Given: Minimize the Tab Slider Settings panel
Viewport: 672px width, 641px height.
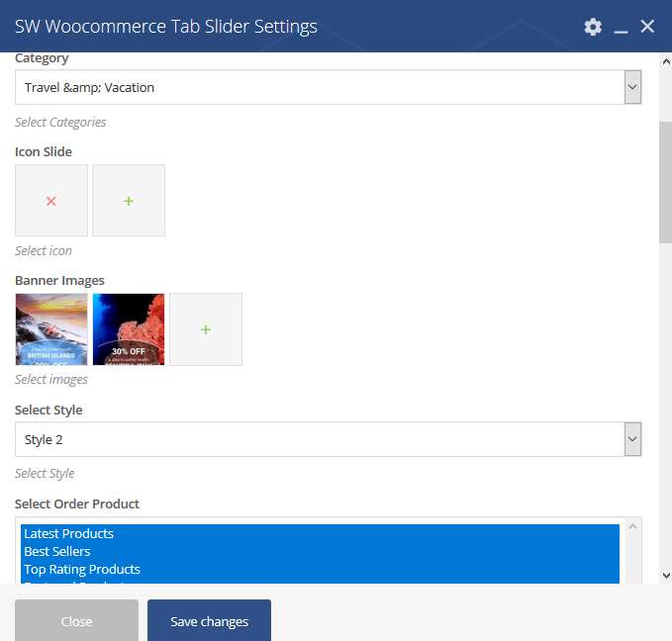Looking at the screenshot, I should (x=621, y=32).
